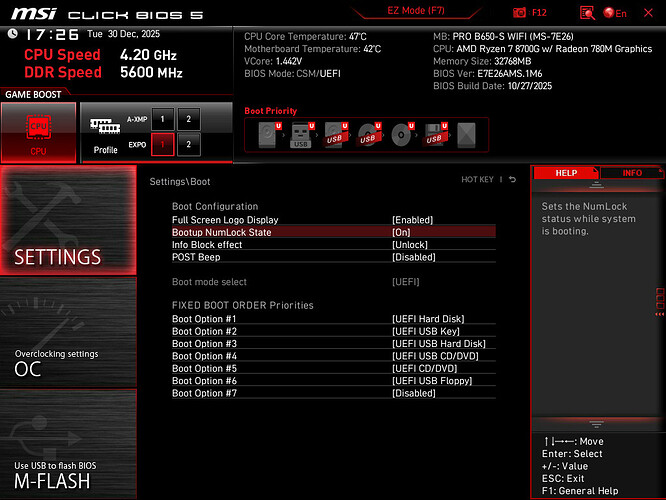
Task: Click the help panel upper scroll handle
Action: tap(596, 185)
